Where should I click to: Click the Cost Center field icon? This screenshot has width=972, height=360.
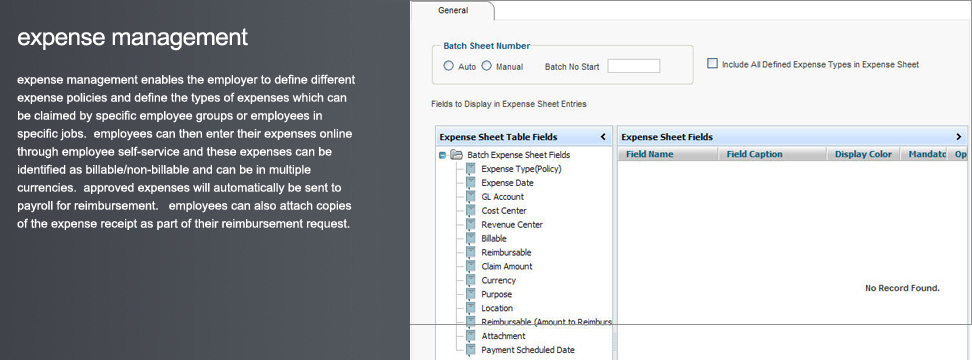point(471,211)
